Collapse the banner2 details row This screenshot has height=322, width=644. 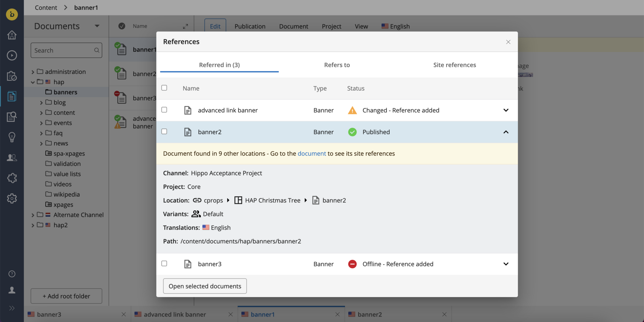[506, 132]
